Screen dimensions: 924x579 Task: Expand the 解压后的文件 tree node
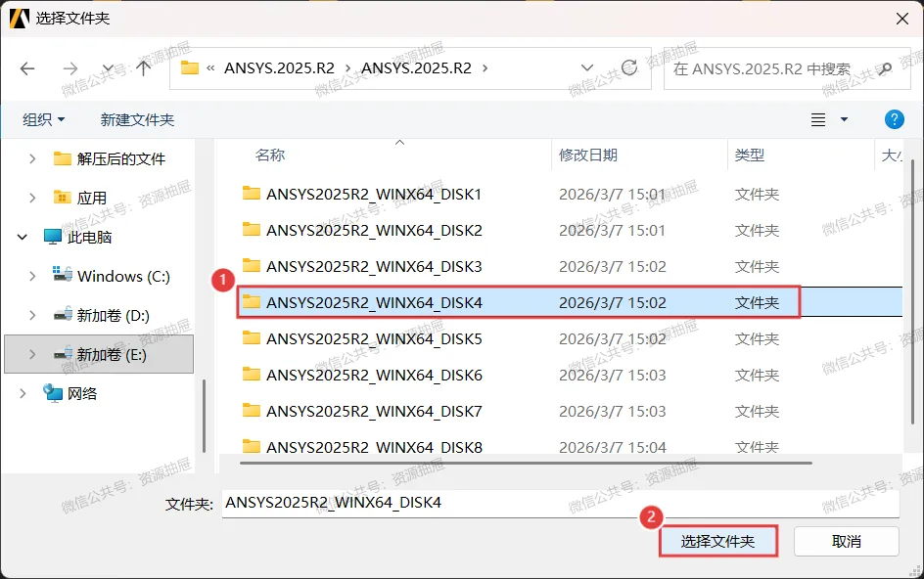[32, 158]
